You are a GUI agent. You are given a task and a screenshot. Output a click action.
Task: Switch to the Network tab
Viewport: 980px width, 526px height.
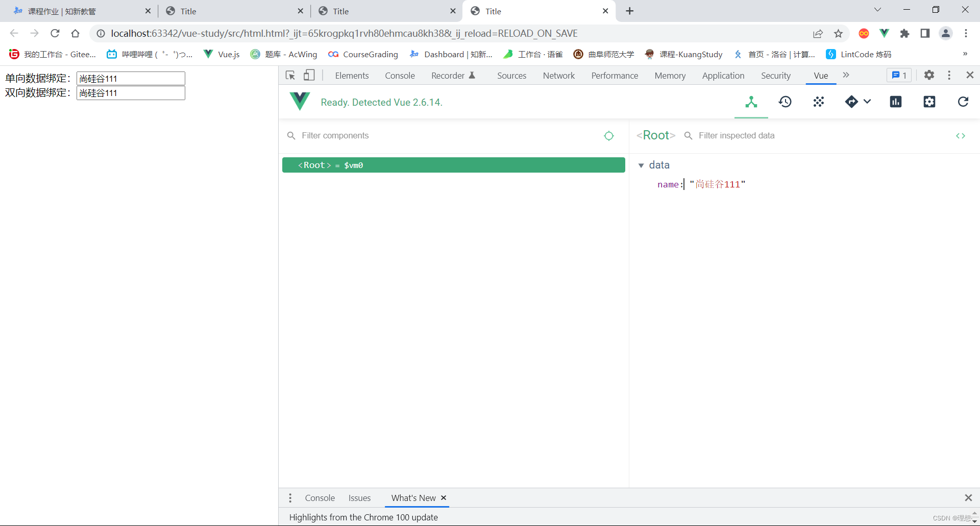coord(558,76)
